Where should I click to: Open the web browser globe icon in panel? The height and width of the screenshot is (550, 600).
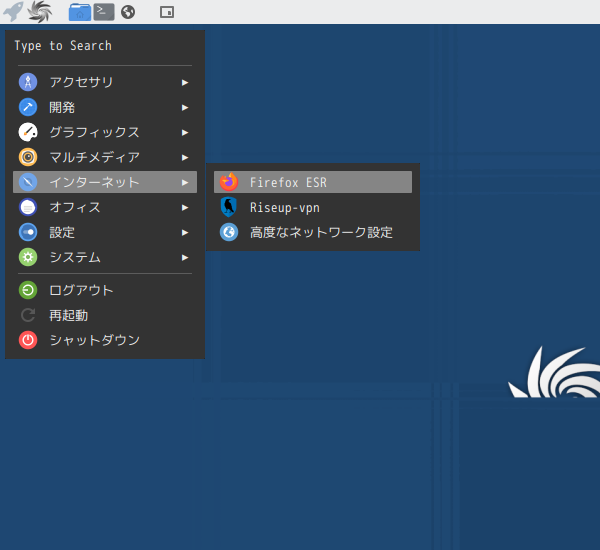128,12
